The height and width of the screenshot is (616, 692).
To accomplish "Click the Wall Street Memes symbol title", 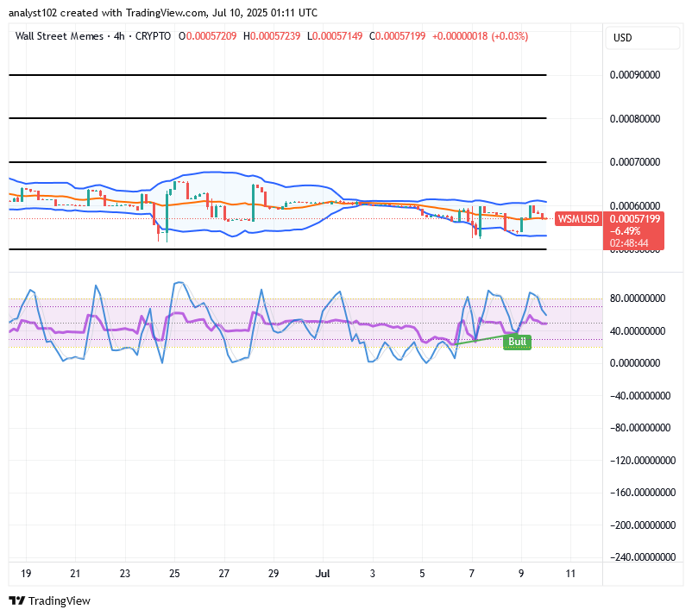I will click(x=60, y=36).
